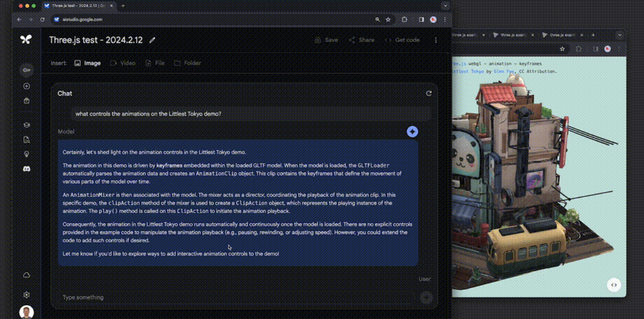Open the Google AI Studio butterfly logo
The image size is (644, 319).
click(x=26, y=39)
